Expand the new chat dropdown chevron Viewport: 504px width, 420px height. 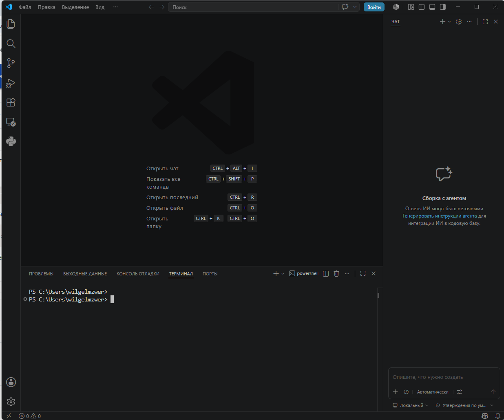tap(449, 22)
